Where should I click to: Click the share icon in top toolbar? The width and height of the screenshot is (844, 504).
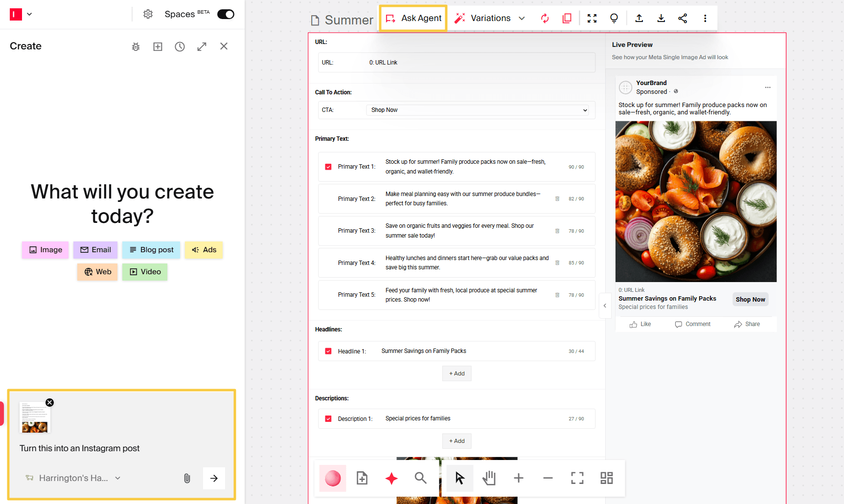(683, 18)
